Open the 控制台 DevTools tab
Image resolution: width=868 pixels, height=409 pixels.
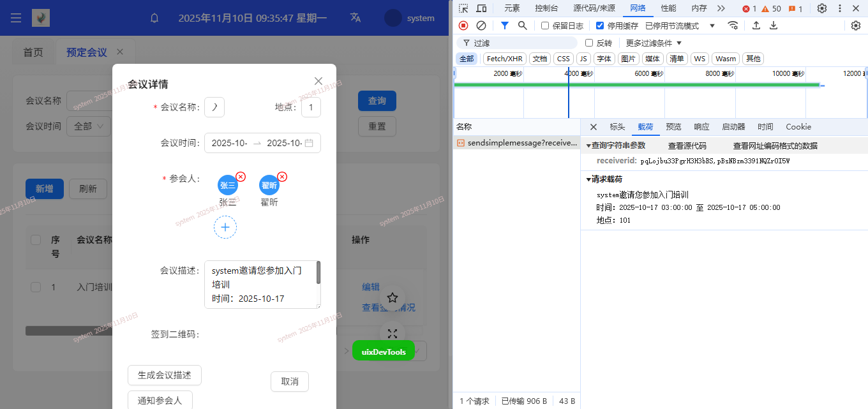(546, 8)
